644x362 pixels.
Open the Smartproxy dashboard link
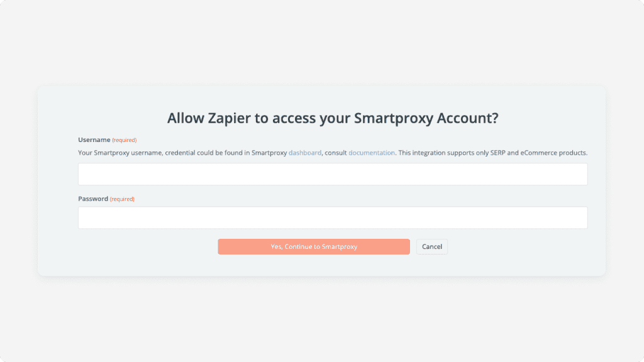[305, 153]
